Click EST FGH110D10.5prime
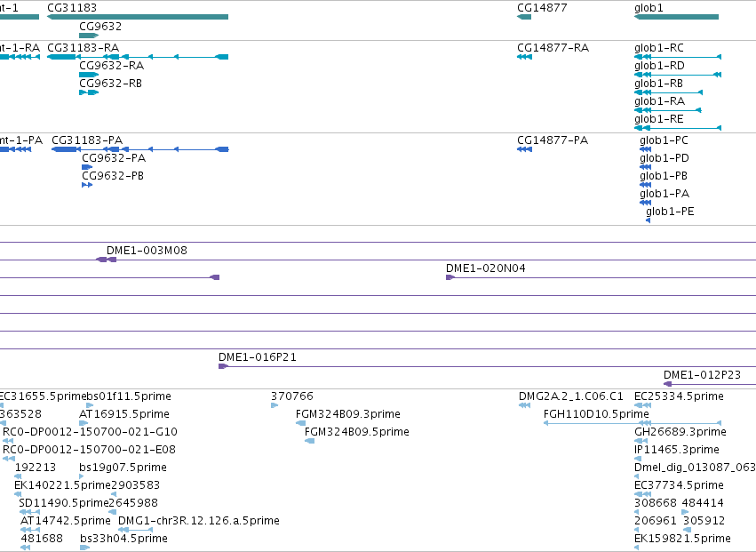 click(x=596, y=414)
